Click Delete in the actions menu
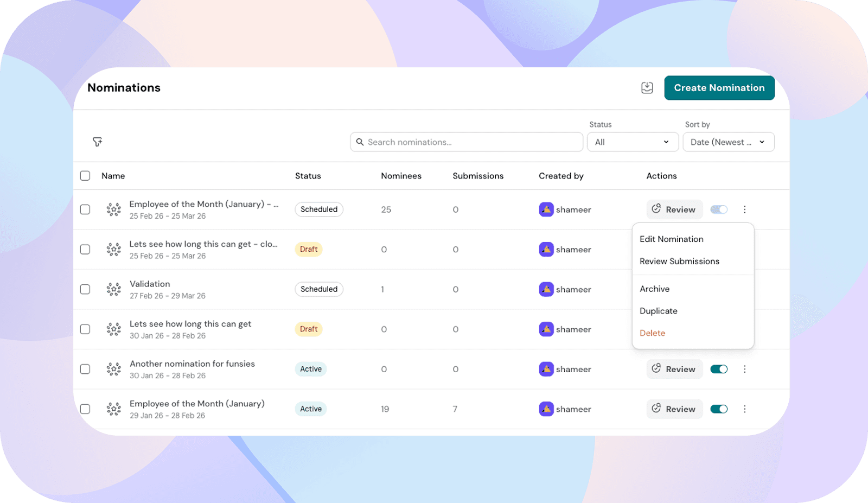 (x=652, y=333)
